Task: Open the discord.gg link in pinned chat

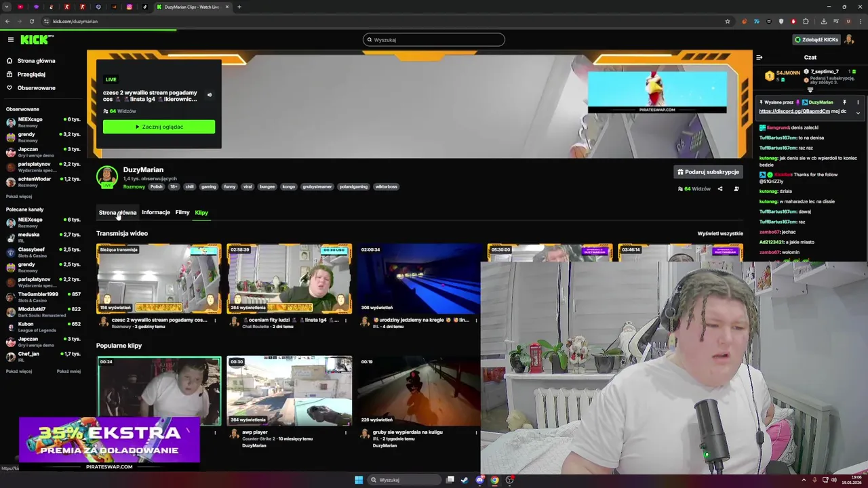Action: click(794, 111)
